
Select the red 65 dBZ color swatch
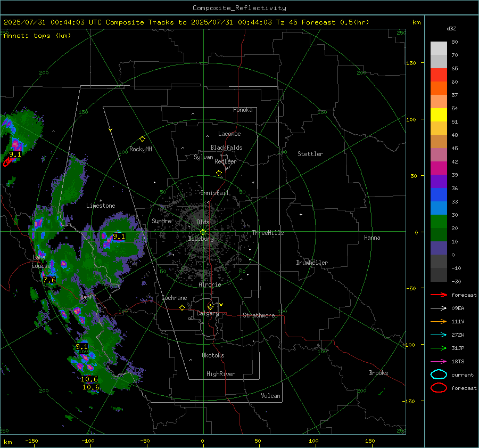point(439,75)
